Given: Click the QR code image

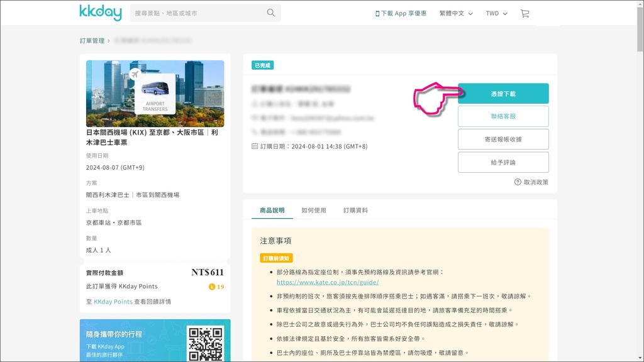Looking at the screenshot, I should click(206, 344).
